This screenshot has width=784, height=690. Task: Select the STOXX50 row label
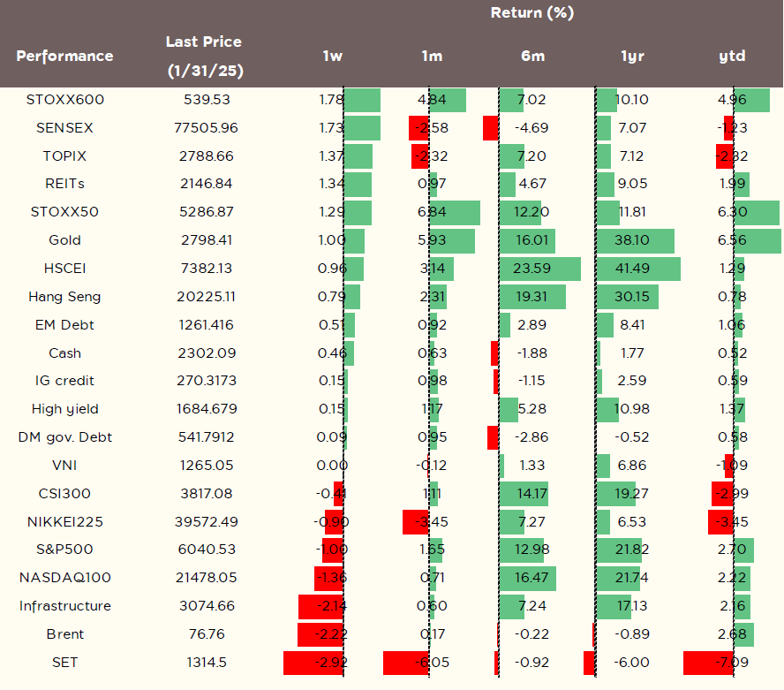[x=64, y=212]
